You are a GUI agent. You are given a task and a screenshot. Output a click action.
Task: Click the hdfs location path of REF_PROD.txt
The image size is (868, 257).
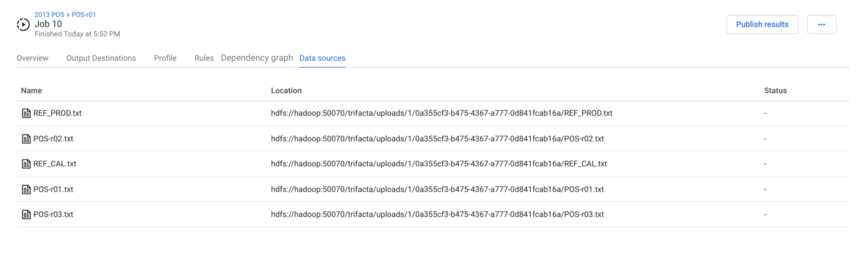[442, 113]
